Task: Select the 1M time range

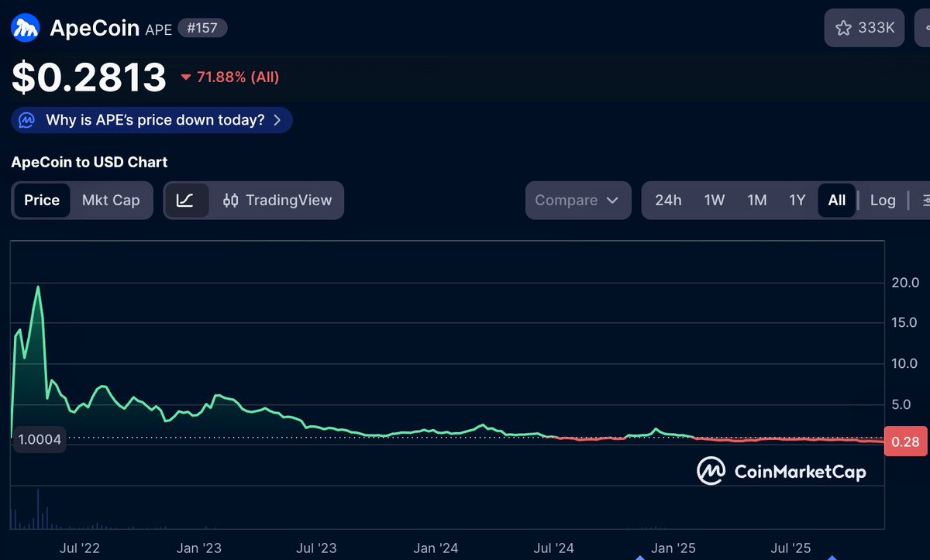Action: [757, 200]
